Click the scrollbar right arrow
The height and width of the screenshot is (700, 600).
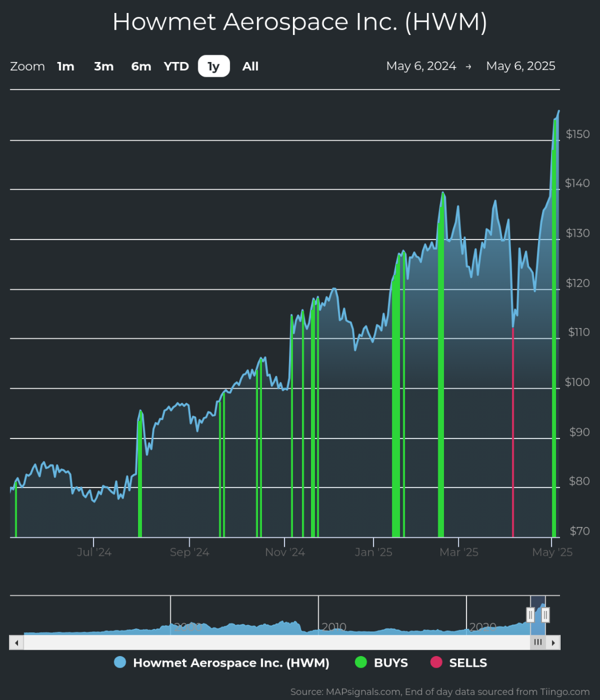(x=553, y=643)
